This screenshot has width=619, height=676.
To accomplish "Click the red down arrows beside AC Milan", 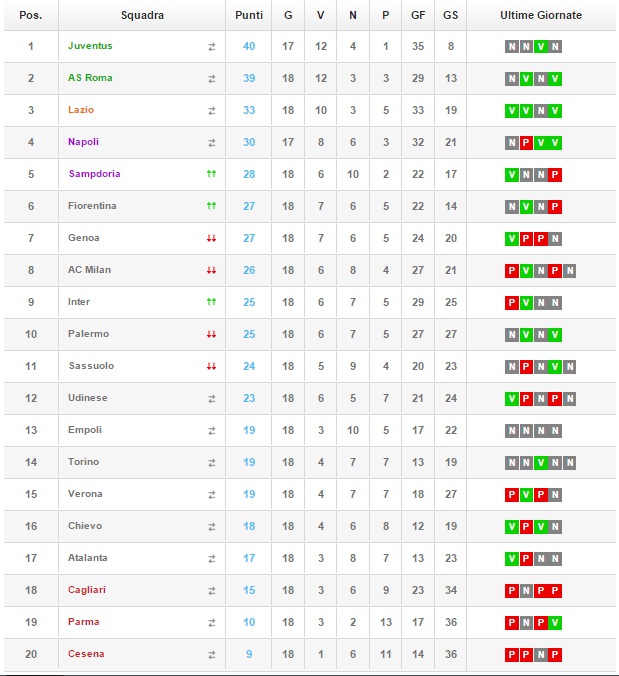I will coord(211,270).
